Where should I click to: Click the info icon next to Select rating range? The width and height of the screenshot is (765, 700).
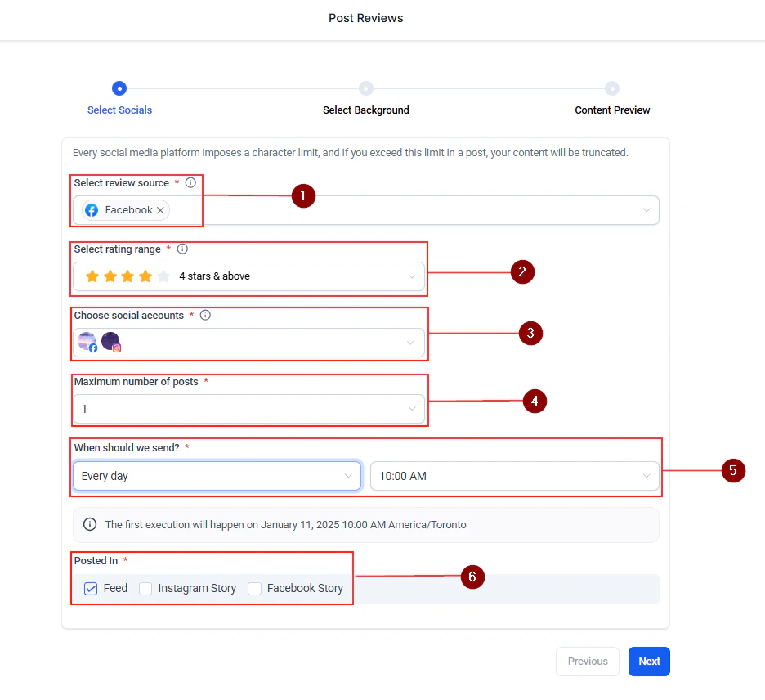(x=181, y=249)
